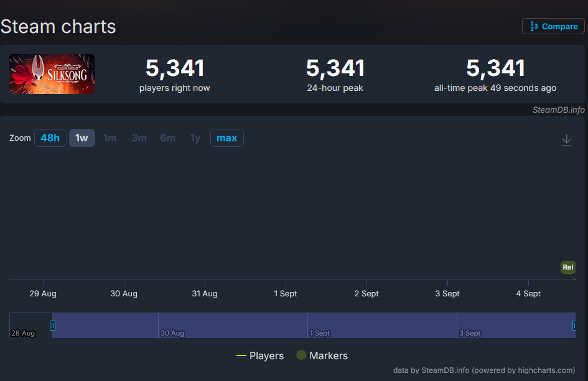Click the 'Steam charts' heading
Viewport: 588px width, 381px height.
click(x=58, y=27)
